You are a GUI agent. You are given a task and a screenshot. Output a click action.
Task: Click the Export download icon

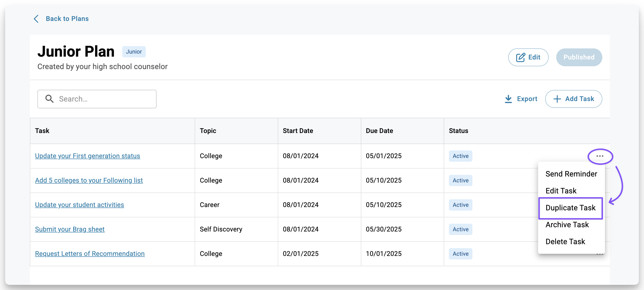click(508, 99)
